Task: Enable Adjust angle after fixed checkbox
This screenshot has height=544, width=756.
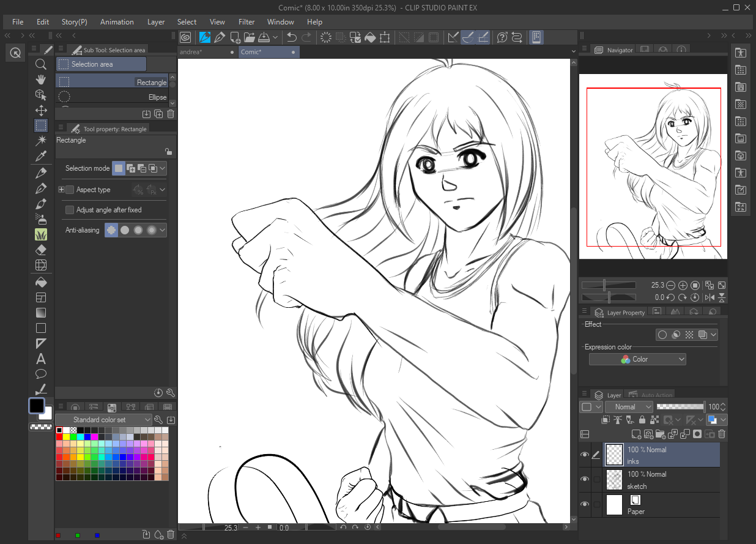Action: tap(70, 210)
